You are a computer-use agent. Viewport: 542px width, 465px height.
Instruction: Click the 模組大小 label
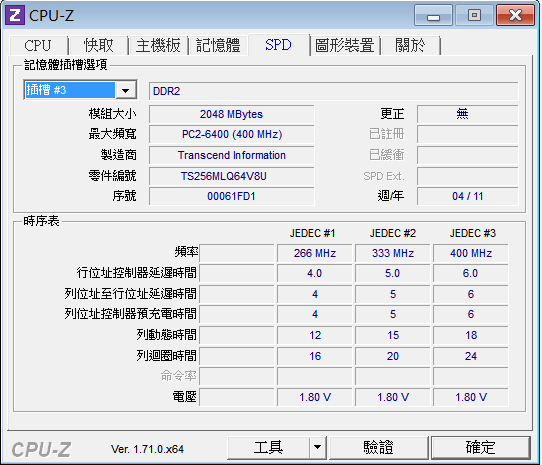[x=112, y=114]
